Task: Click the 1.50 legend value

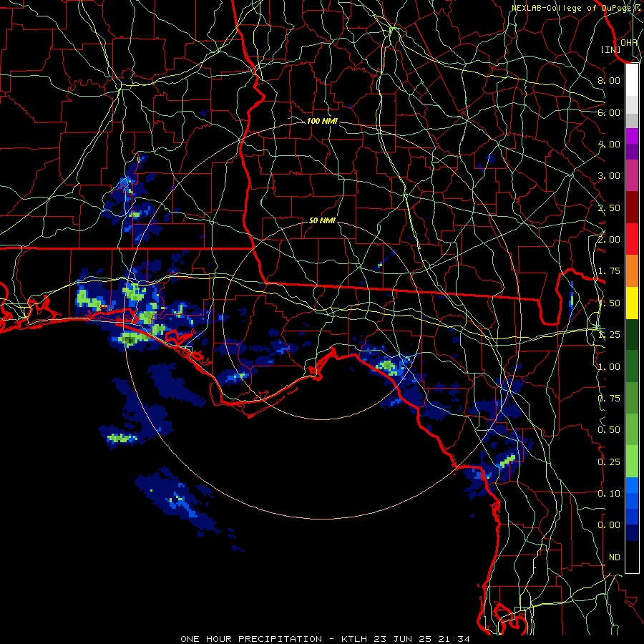Action: click(609, 303)
